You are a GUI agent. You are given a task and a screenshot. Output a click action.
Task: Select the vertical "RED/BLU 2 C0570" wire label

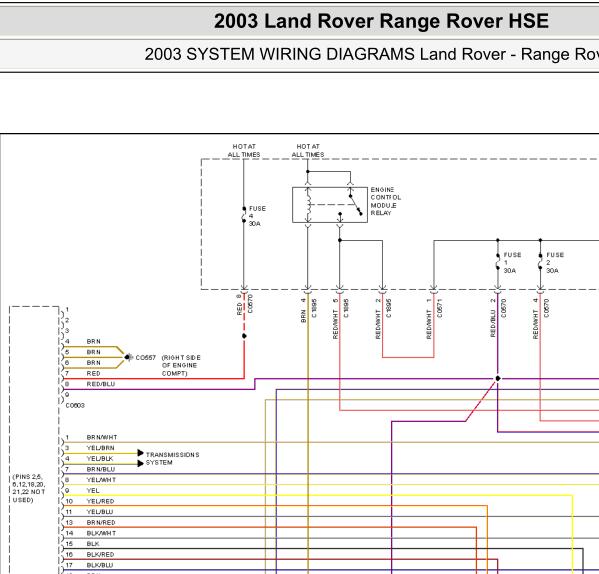tap(498, 317)
